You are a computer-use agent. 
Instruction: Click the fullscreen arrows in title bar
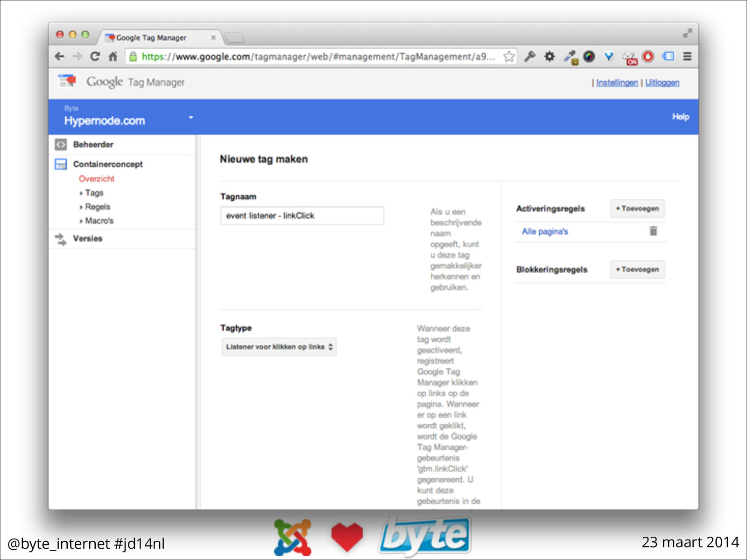[687, 34]
